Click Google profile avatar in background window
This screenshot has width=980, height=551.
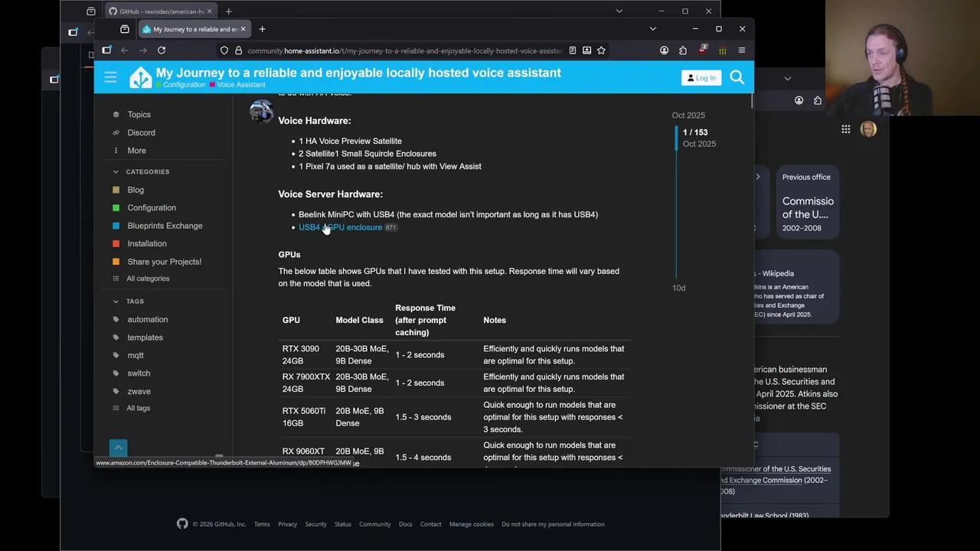[x=868, y=129]
